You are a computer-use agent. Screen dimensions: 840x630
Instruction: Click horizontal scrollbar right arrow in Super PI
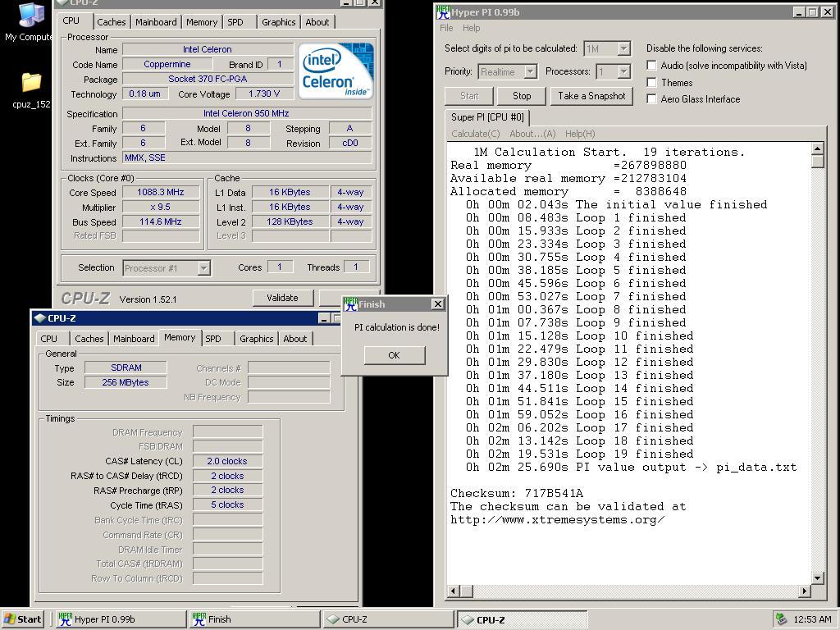pos(805,591)
